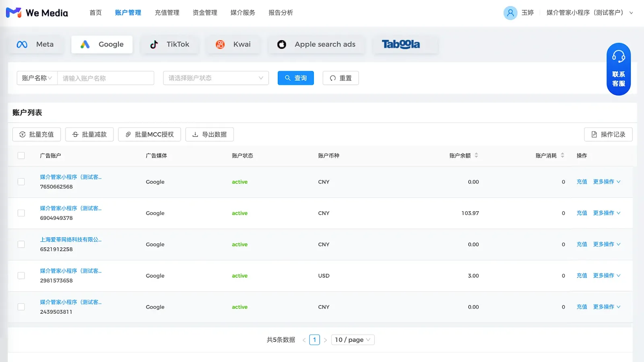Focus the 请输入账户名称 input field
This screenshot has height=362, width=644.
click(x=106, y=78)
